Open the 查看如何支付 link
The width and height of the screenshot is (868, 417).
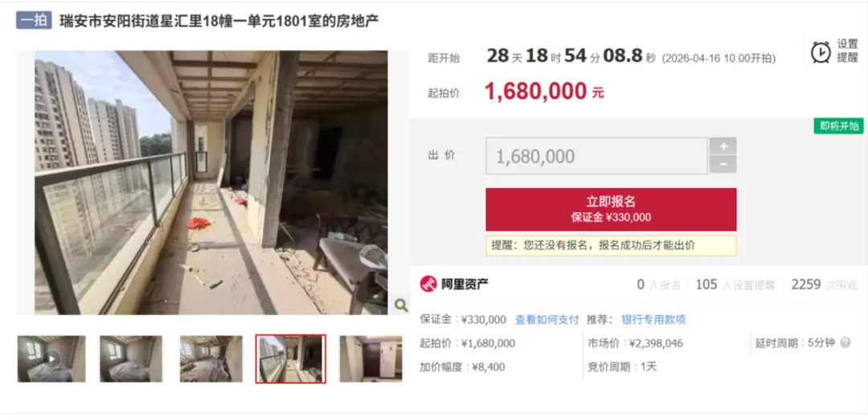(547, 320)
